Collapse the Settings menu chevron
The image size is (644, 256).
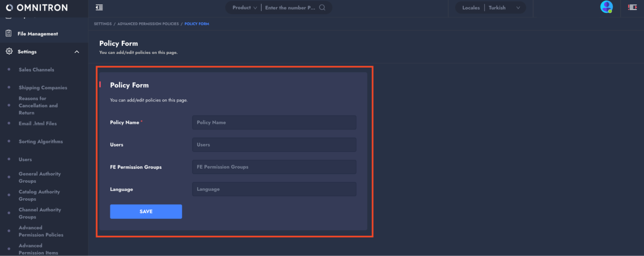tap(77, 52)
